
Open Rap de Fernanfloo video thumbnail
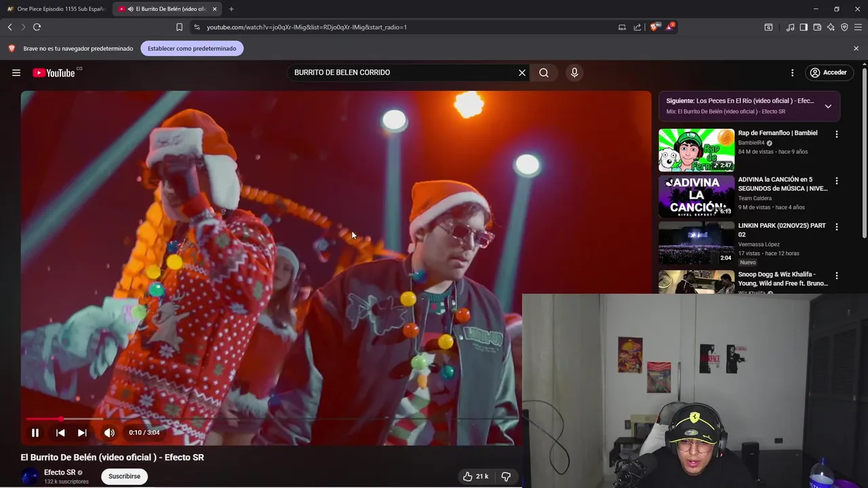(x=696, y=150)
